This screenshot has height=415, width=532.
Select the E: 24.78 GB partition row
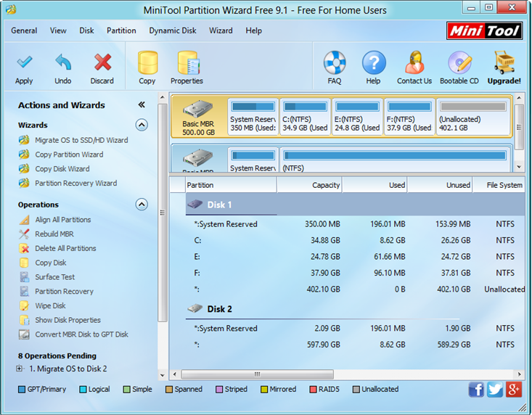[x=355, y=257]
